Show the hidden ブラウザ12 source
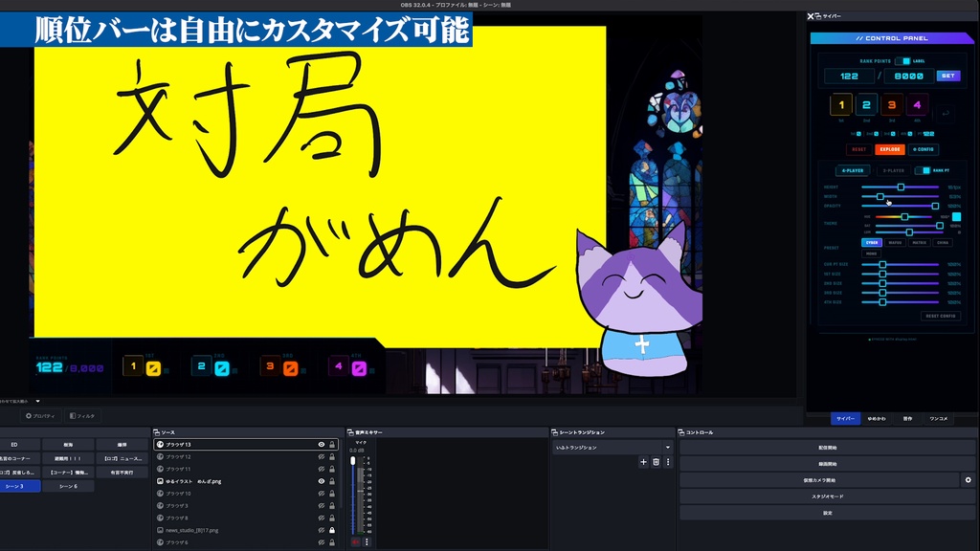Image resolution: width=980 pixels, height=551 pixels. 322,454
